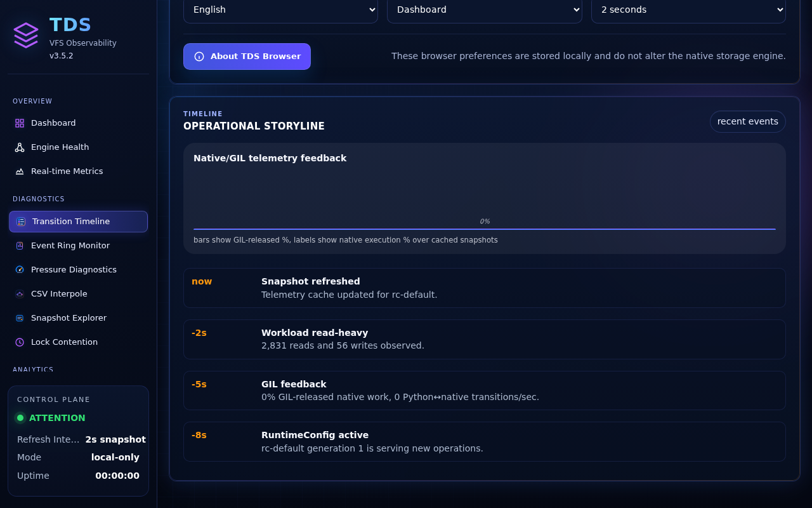Click the '-8s' timestamp
The width and height of the screenshot is (812, 508).
coord(199,435)
